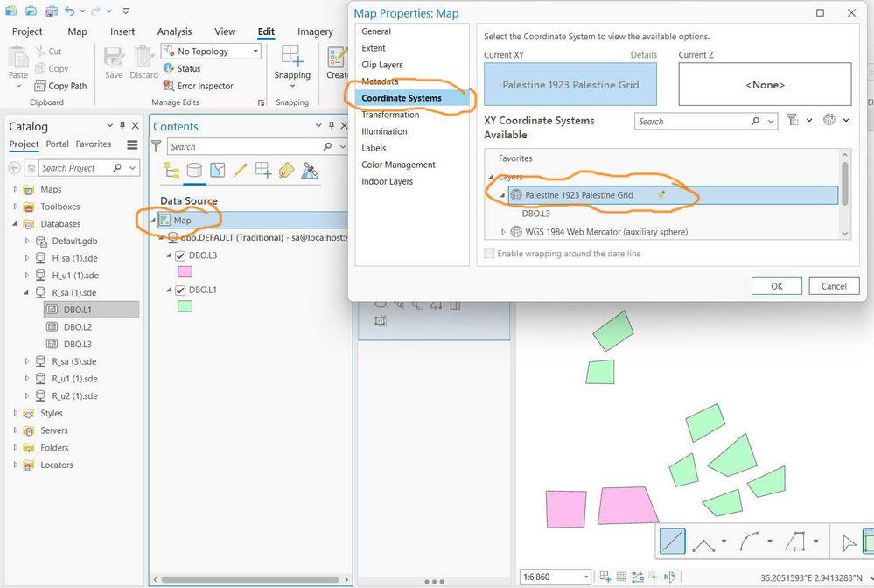The width and height of the screenshot is (874, 588).
Task: Expand the H_sa (1).sde connection
Action: pos(27,258)
